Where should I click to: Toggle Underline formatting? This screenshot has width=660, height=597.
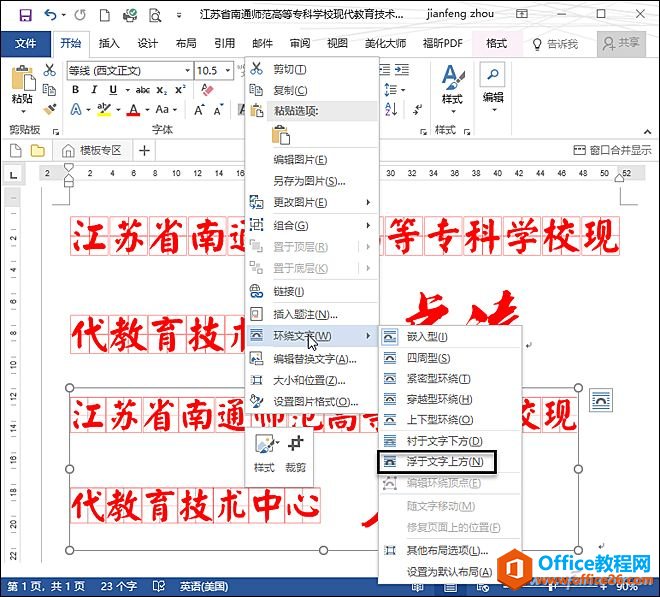[113, 90]
